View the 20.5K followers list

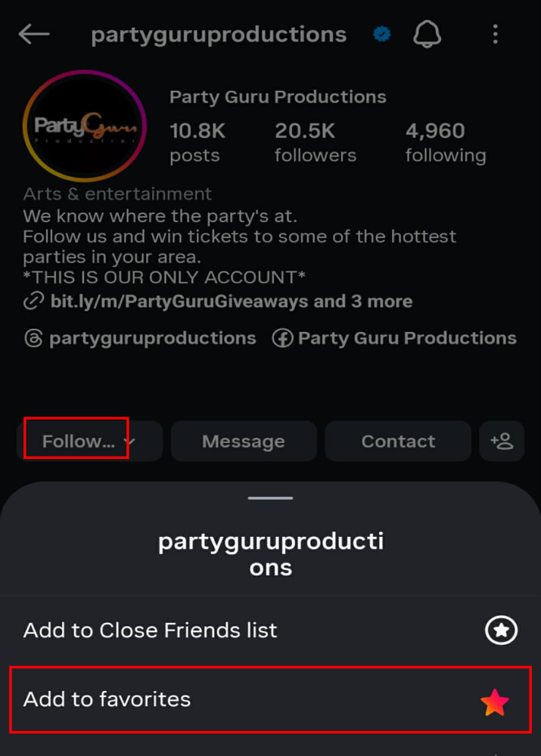316,142
